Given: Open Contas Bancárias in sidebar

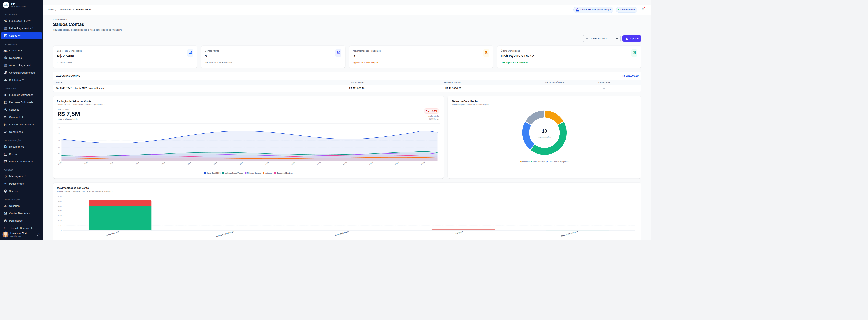Looking at the screenshot, I should (22, 214).
